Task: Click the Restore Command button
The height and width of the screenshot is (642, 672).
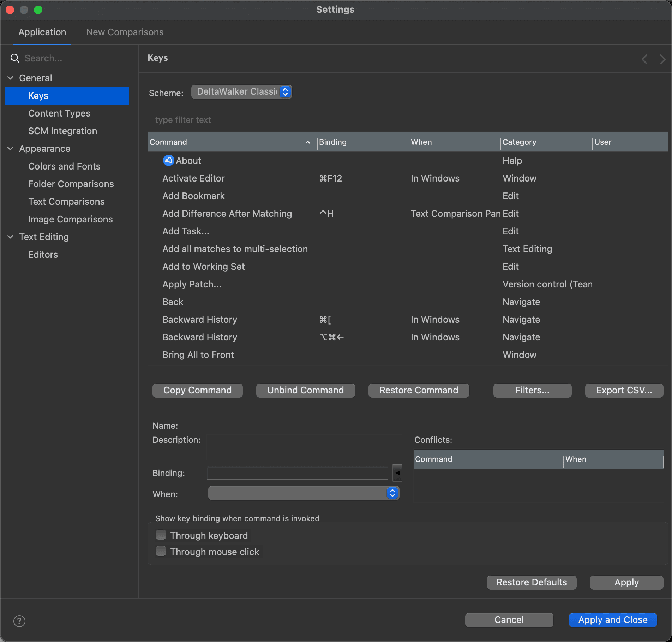Action: [x=419, y=390]
